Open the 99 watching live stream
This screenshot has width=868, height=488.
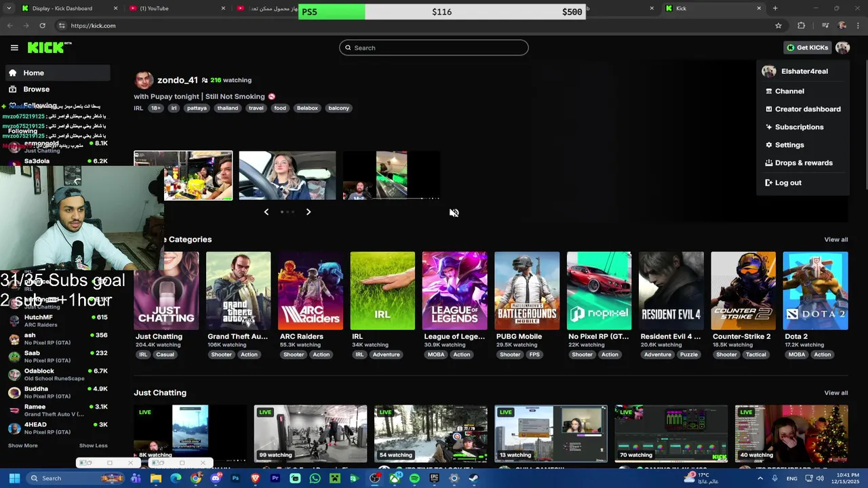[311, 434]
